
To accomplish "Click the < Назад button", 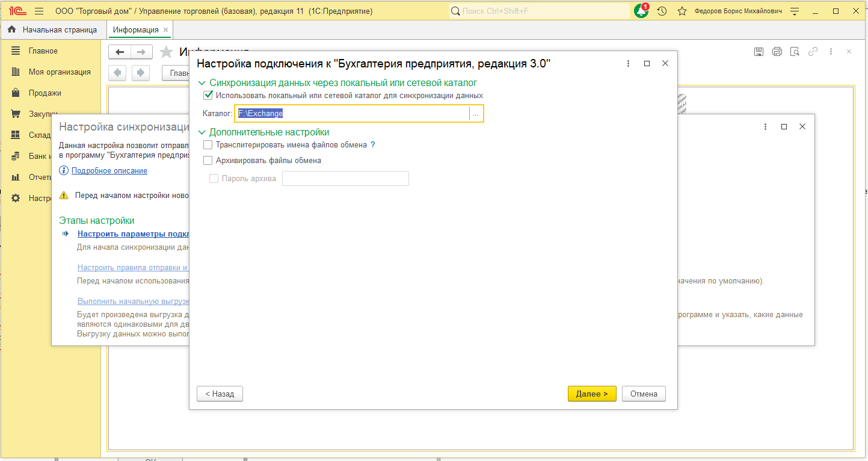I will 220,394.
